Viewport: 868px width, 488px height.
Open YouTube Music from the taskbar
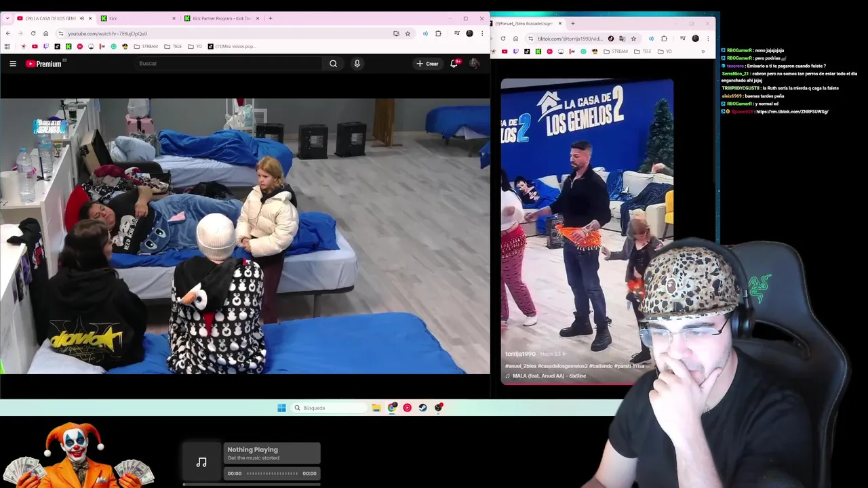tap(407, 408)
